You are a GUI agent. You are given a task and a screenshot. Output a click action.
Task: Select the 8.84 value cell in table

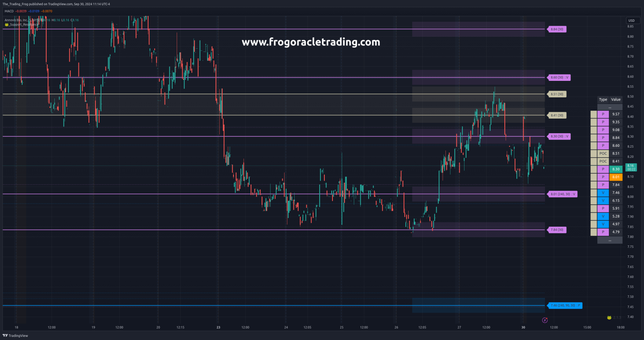tap(616, 138)
